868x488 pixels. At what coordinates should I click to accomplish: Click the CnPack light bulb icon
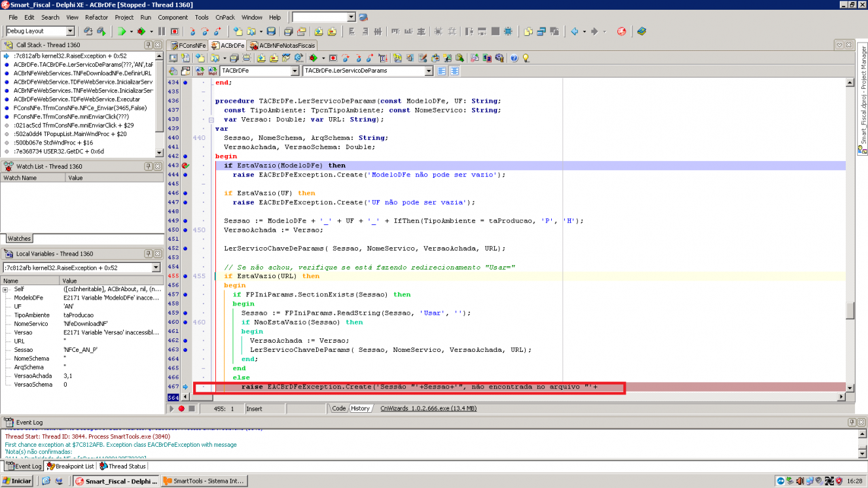pyautogui.click(x=525, y=58)
